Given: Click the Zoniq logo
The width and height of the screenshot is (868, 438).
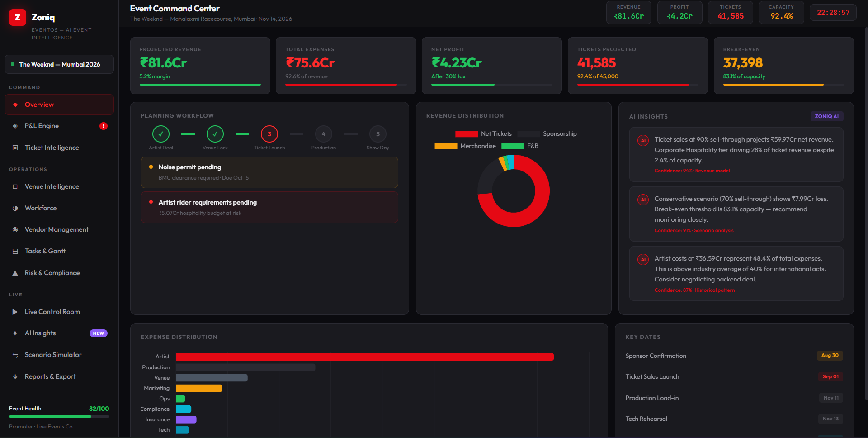Looking at the screenshot, I should tap(17, 17).
